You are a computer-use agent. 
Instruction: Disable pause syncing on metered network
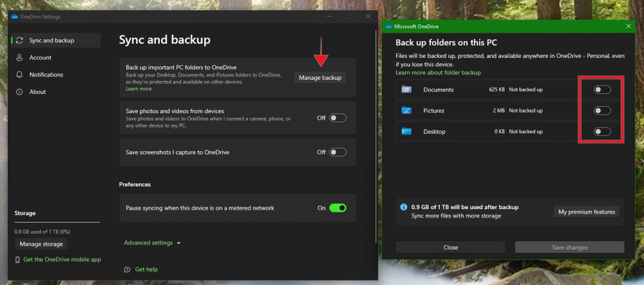(x=337, y=208)
